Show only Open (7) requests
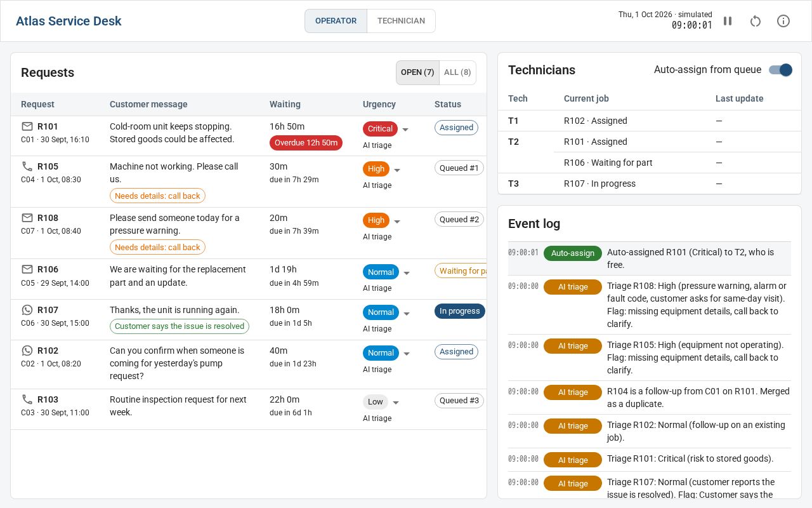The image size is (812, 508). coord(417,72)
